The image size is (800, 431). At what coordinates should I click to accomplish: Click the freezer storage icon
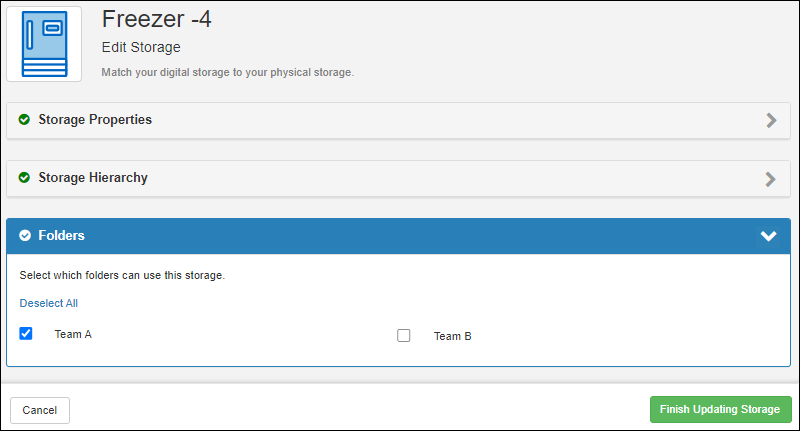pos(44,44)
